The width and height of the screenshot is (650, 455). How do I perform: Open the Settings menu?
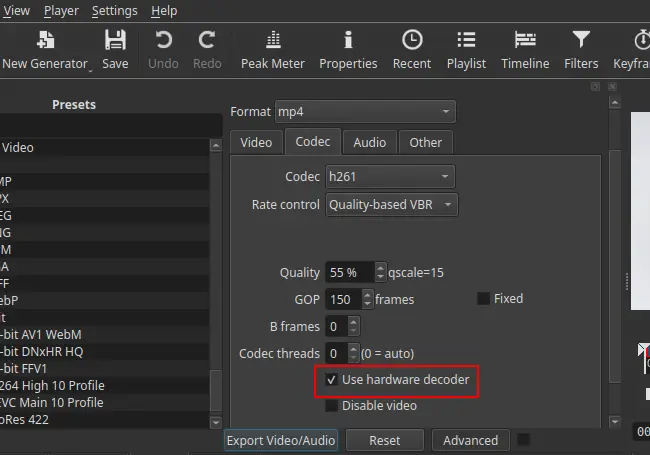coord(114,11)
